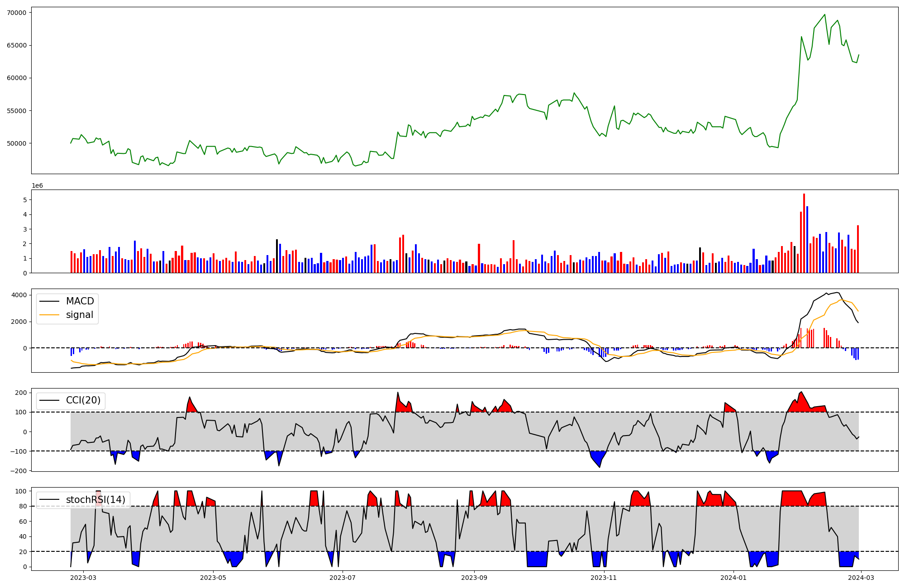Click the highest peak of the green price line
The width and height of the screenshot is (905, 588).
tap(824, 14)
